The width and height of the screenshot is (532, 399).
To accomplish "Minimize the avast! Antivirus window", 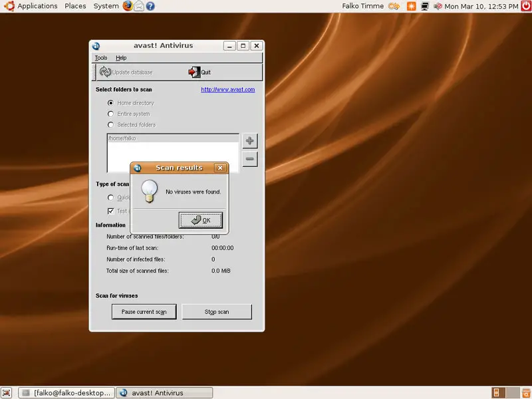I will (x=229, y=46).
